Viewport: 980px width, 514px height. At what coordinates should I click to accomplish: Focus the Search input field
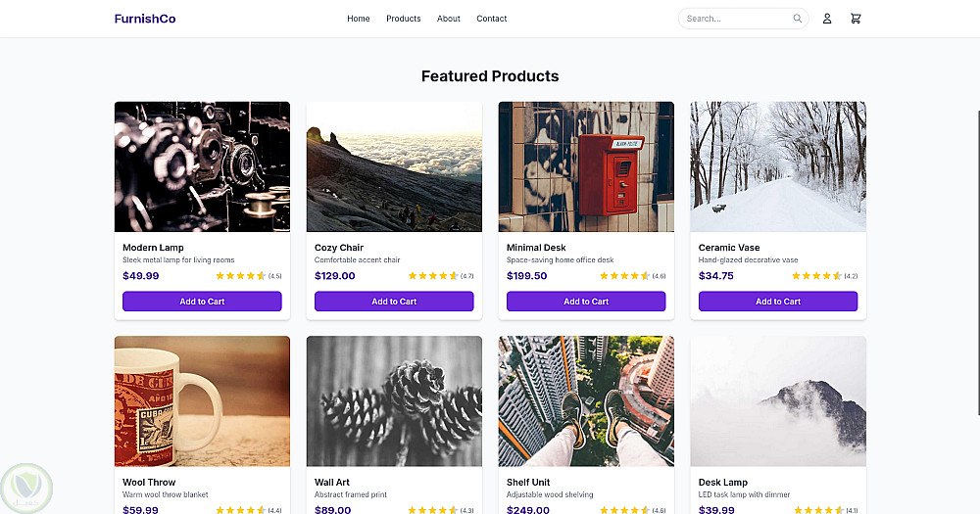(x=737, y=19)
